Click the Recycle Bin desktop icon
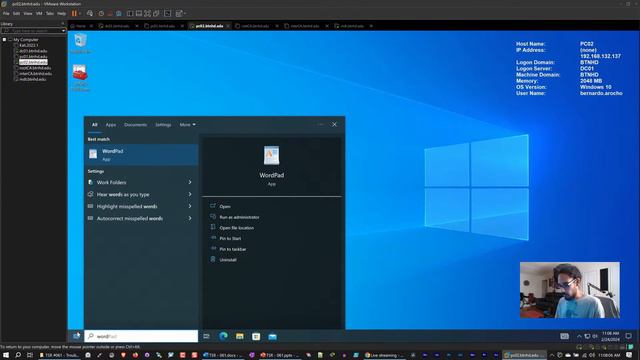The height and width of the screenshot is (360, 640). pyautogui.click(x=80, y=44)
